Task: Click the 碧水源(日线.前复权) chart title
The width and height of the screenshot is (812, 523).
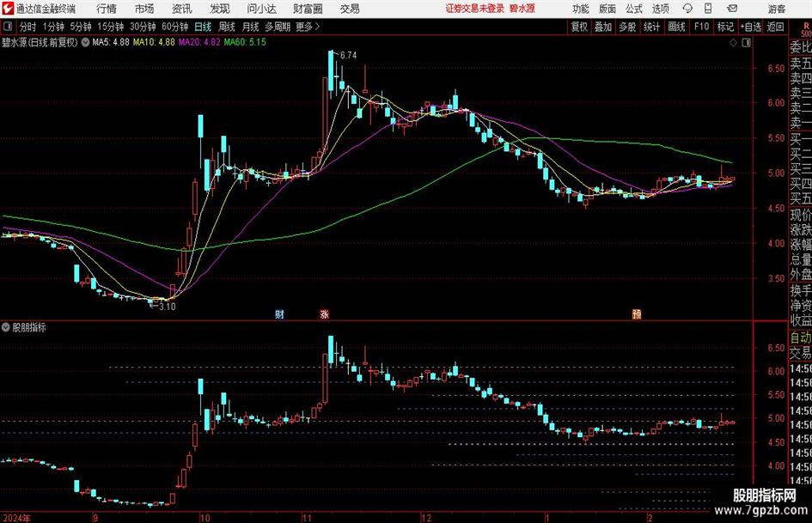Action: pos(40,42)
